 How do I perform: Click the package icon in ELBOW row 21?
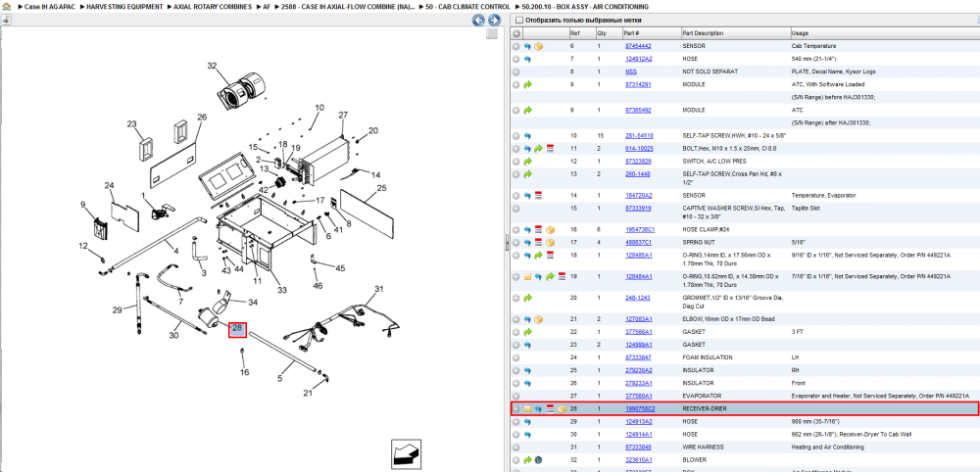click(538, 319)
